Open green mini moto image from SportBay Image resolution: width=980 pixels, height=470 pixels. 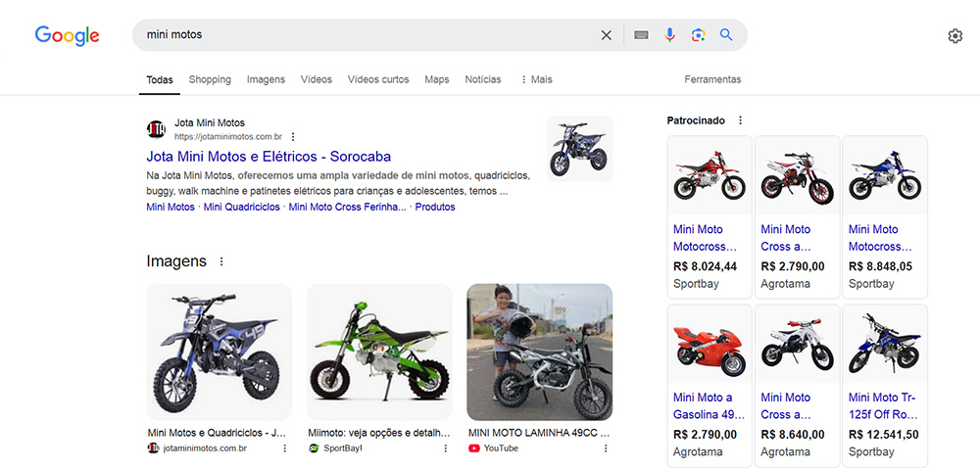(x=379, y=352)
